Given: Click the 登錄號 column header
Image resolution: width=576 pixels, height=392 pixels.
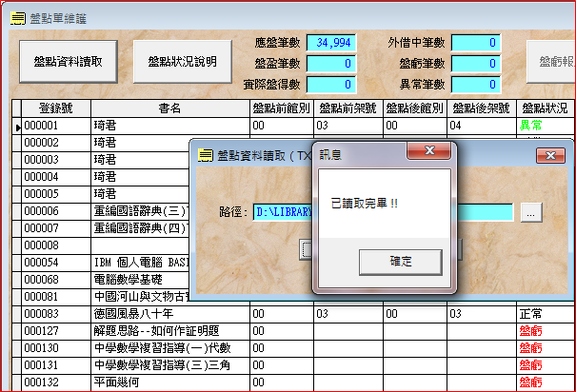Looking at the screenshot, I should pos(56,108).
